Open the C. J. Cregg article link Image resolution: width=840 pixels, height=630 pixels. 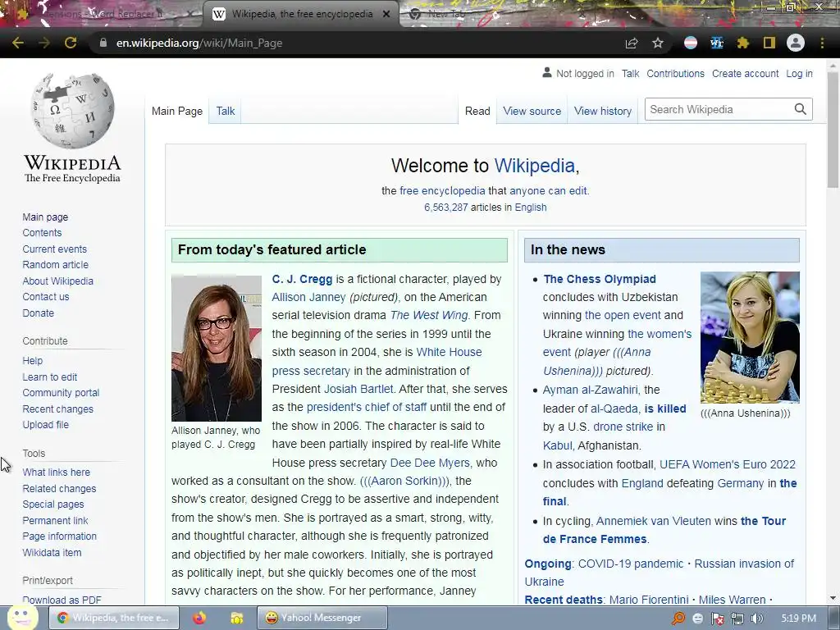tap(302, 279)
